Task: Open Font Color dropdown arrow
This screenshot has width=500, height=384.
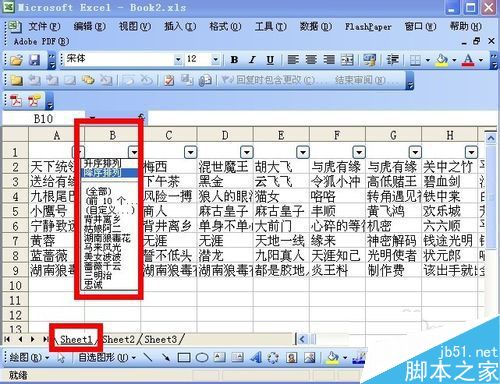Action: pyautogui.click(x=481, y=60)
